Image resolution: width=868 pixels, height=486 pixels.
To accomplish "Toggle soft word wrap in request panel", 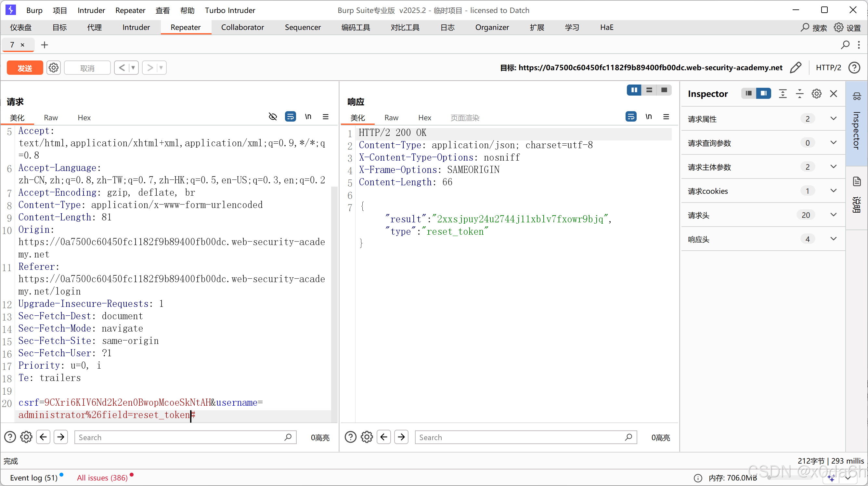I will [291, 117].
